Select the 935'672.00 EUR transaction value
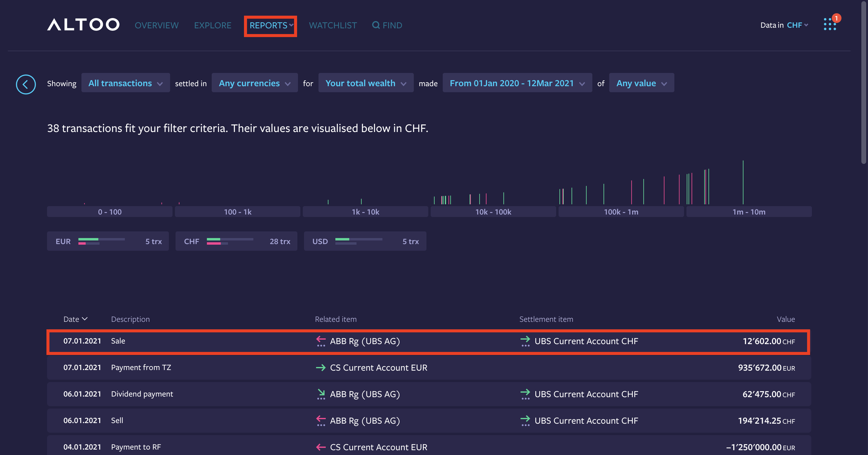Image resolution: width=868 pixels, height=455 pixels. click(x=767, y=368)
